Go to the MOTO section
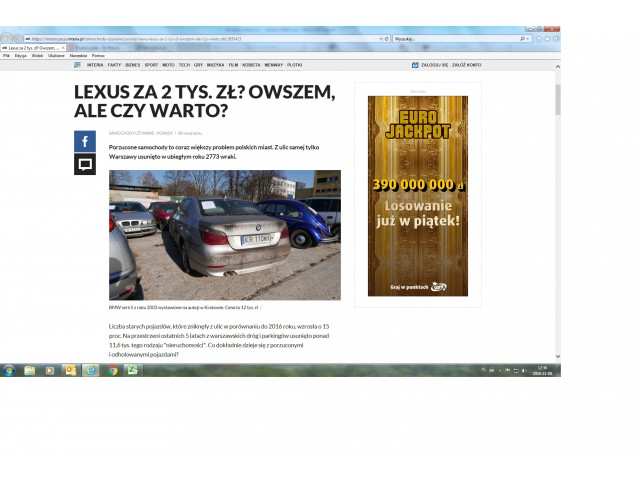The image size is (640, 480). click(169, 64)
